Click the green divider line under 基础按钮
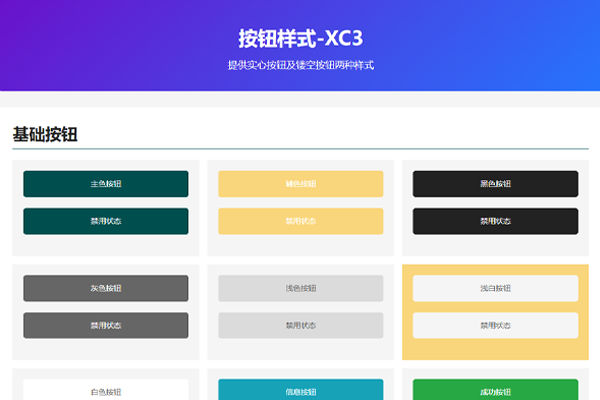The width and height of the screenshot is (600, 400). [x=300, y=148]
